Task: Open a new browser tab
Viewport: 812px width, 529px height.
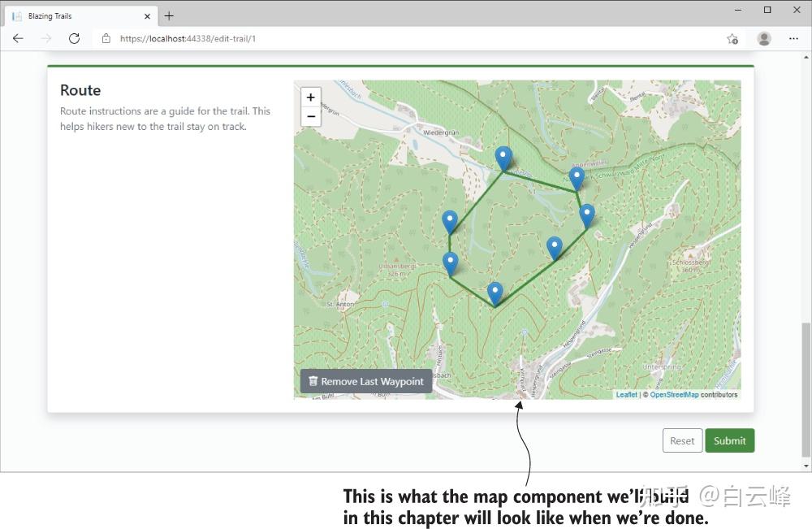Action: [169, 15]
